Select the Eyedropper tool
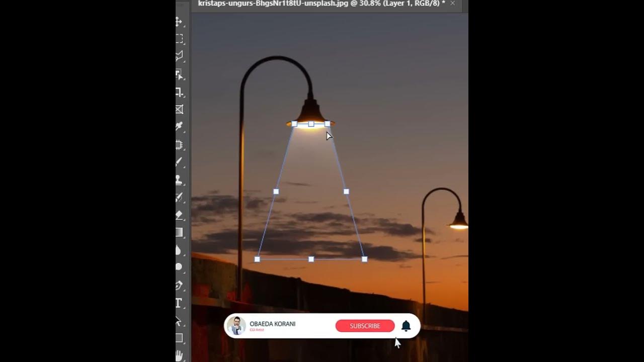Viewport: 644px width, 362px height. click(179, 126)
